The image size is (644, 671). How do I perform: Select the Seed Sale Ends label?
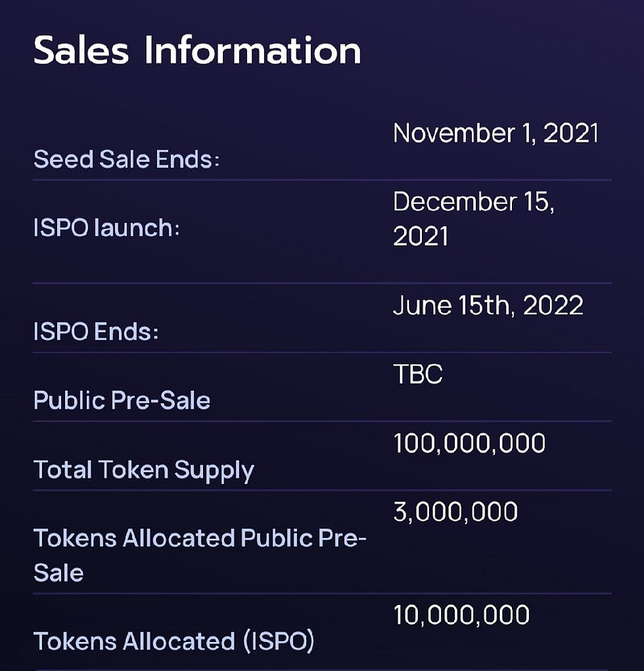[126, 159]
